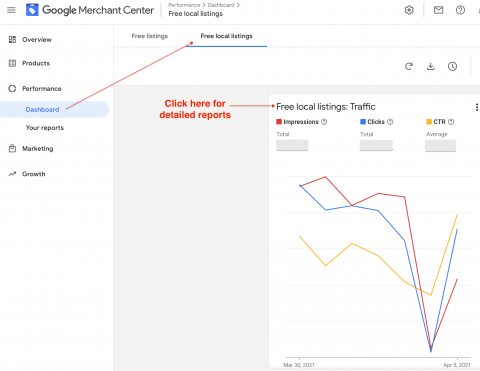Click the Overview sidebar icon
The height and width of the screenshot is (371, 480).
[12, 40]
